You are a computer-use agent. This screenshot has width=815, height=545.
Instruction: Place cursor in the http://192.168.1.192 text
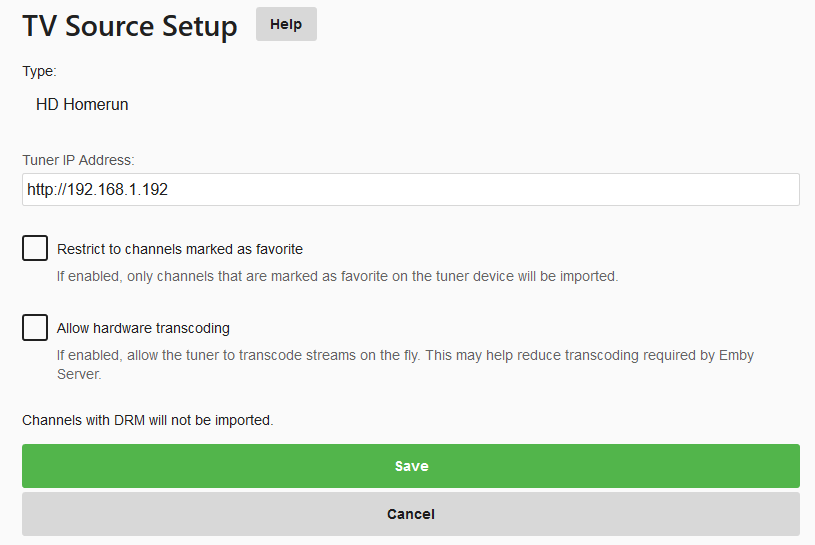click(x=97, y=189)
